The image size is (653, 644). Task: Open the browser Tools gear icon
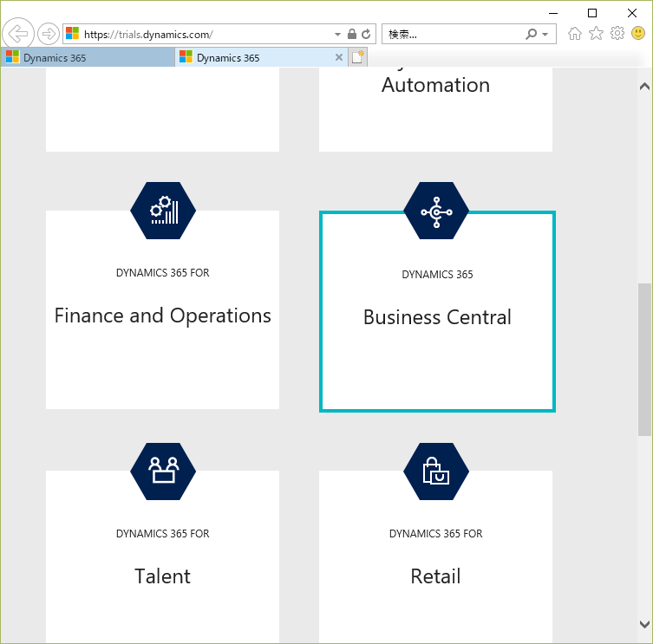point(617,33)
